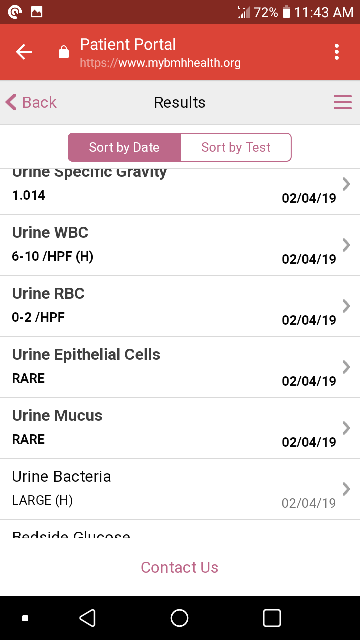Open the Urine Bacteria result row

pyautogui.click(x=180, y=489)
